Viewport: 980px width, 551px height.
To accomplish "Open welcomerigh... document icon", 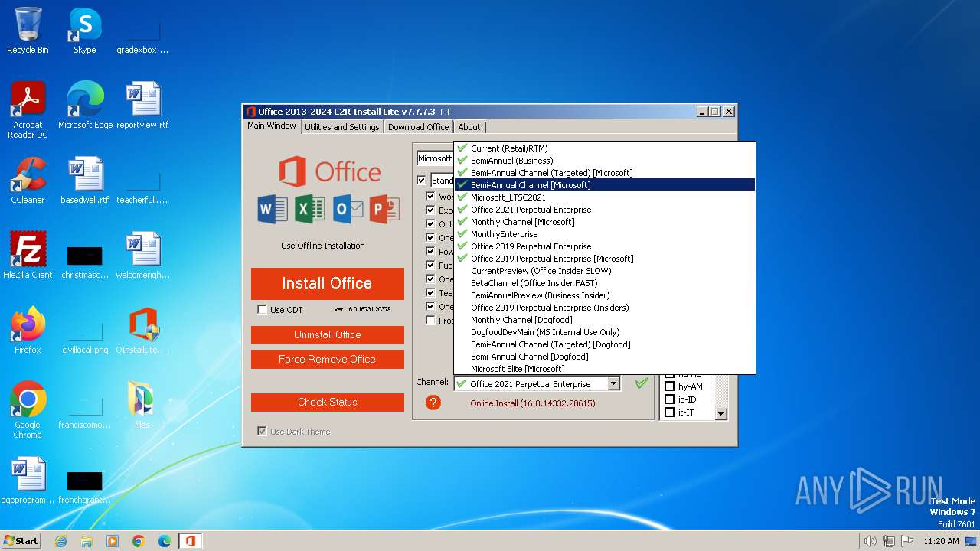I will 142,256.
